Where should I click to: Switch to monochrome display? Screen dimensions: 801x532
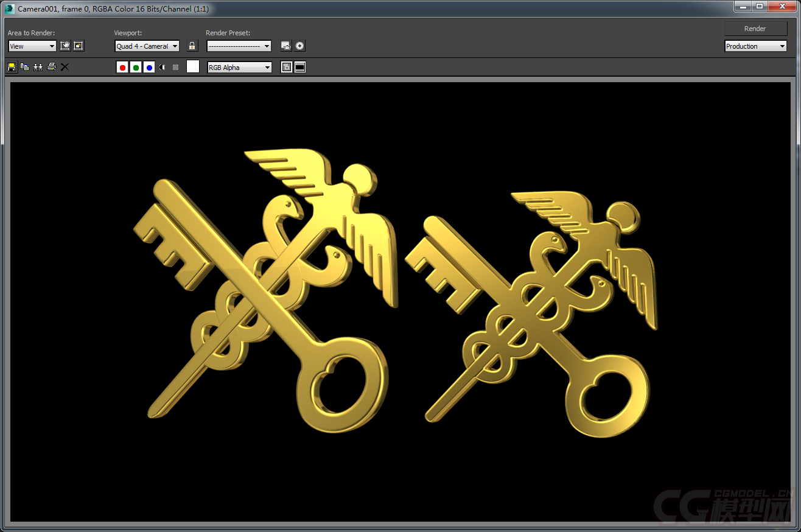point(175,68)
